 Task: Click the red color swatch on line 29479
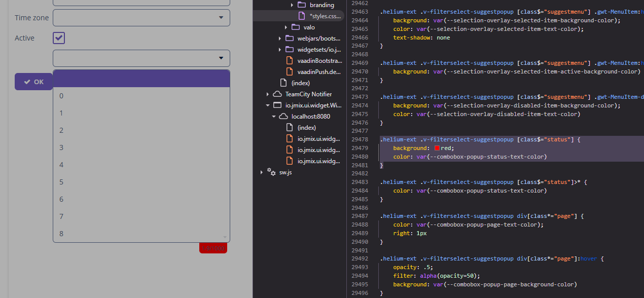point(437,148)
